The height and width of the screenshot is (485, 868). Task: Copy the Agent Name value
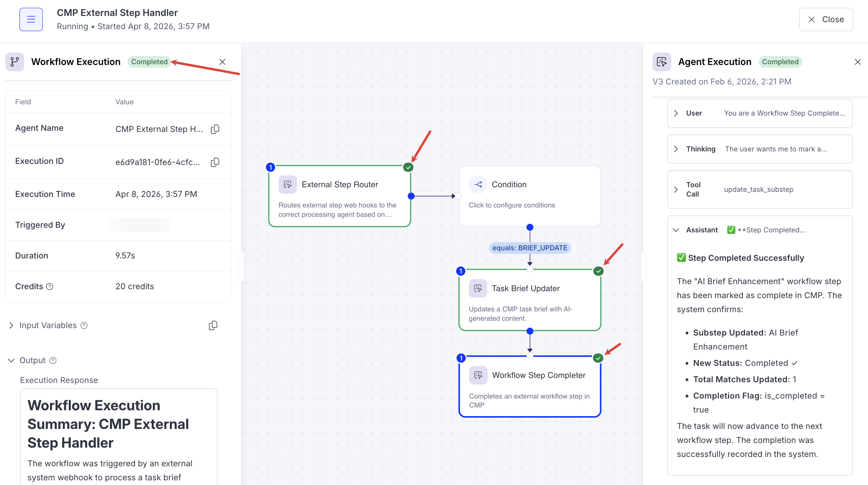tap(215, 129)
